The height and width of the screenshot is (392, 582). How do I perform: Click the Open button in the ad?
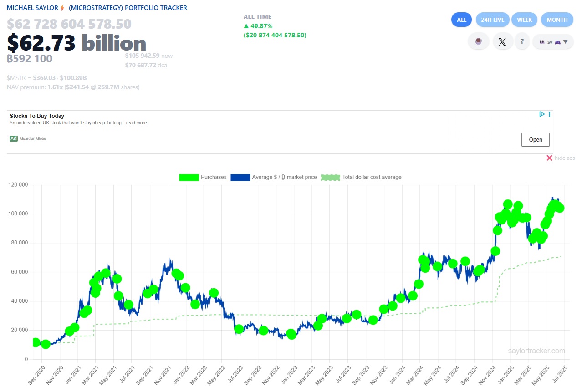tap(536, 140)
